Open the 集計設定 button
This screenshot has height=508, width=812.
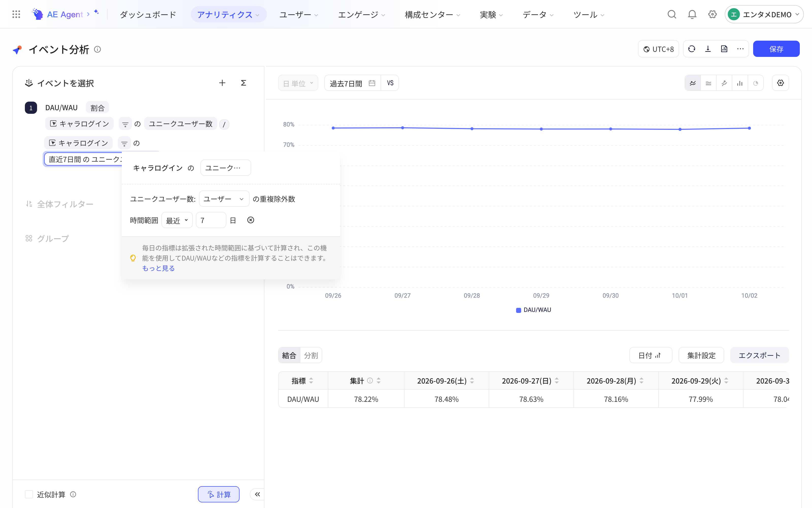click(x=701, y=355)
